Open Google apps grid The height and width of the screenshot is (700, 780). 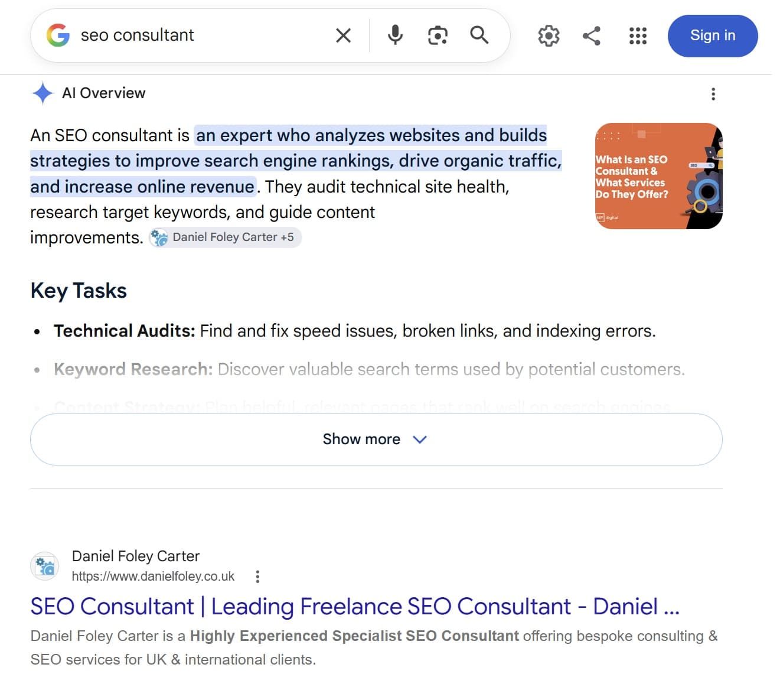pyautogui.click(x=638, y=35)
